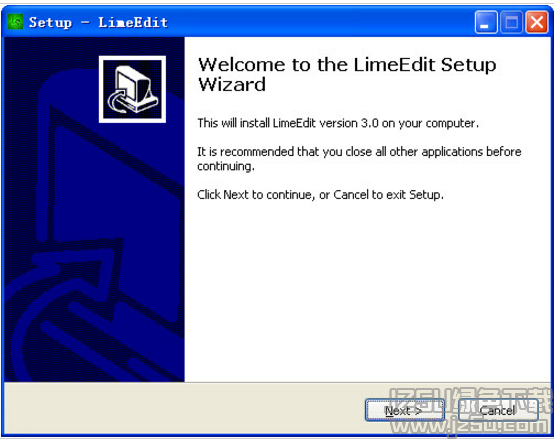The image size is (554, 439).
Task: Click the "Setup - LimeEdit" title bar text
Action: point(98,23)
